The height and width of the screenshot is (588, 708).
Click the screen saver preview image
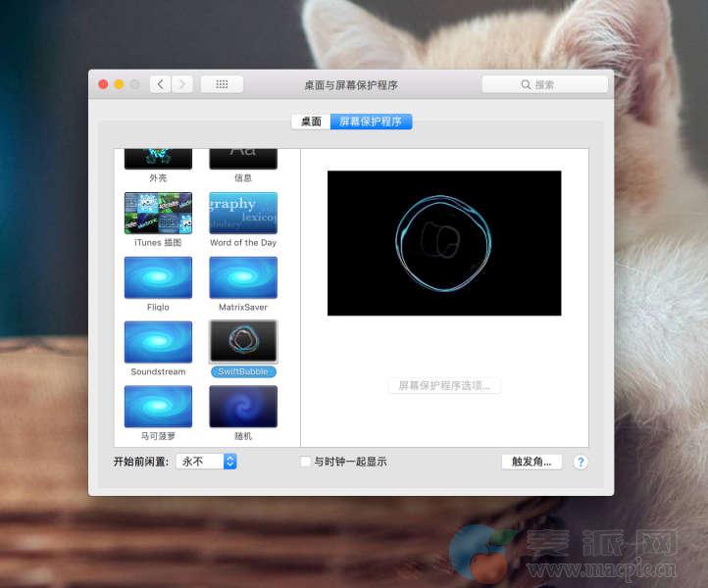(x=444, y=243)
